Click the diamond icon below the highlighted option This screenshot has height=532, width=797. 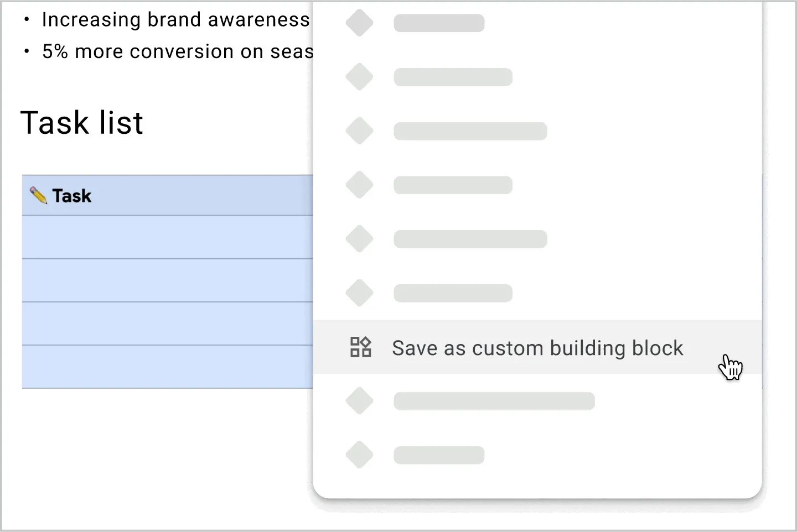(x=359, y=400)
